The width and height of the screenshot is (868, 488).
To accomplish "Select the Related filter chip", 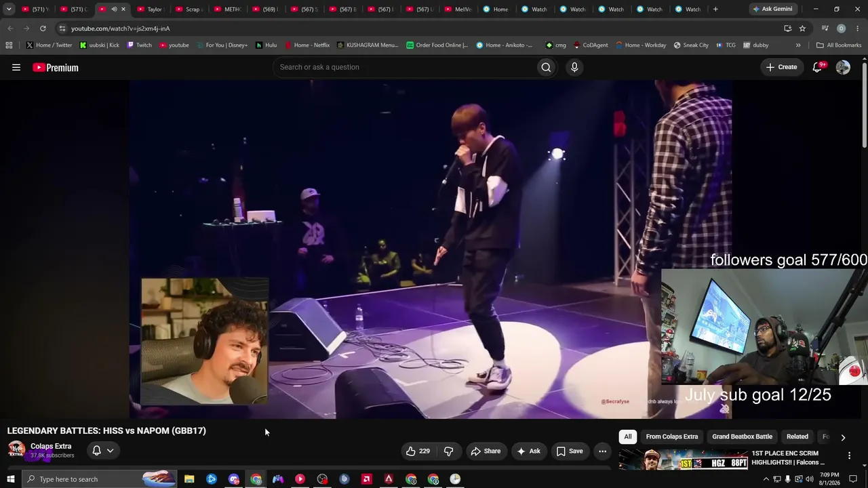I will 797,437.
